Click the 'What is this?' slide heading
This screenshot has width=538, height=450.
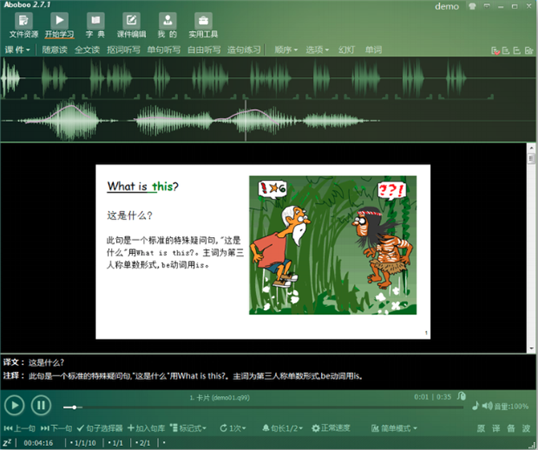click(x=143, y=186)
